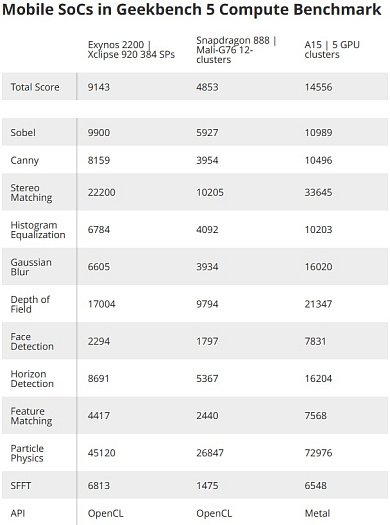Viewport: 390px width, 525px height.
Task: Select the Sobel row label
Action: point(23,133)
